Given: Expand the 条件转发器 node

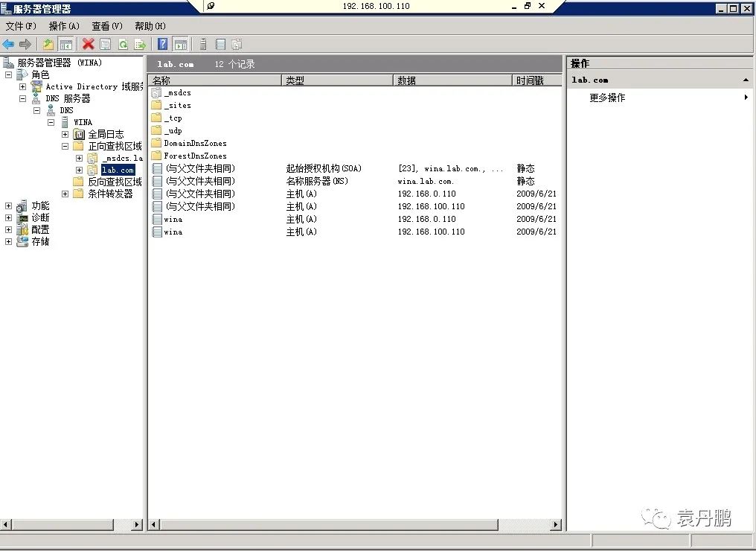Looking at the screenshot, I should [65, 194].
